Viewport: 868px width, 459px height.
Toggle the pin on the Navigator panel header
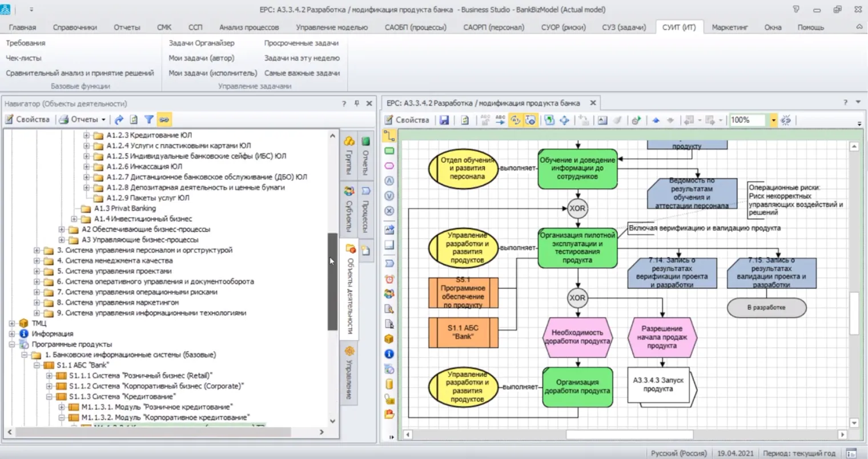click(356, 103)
